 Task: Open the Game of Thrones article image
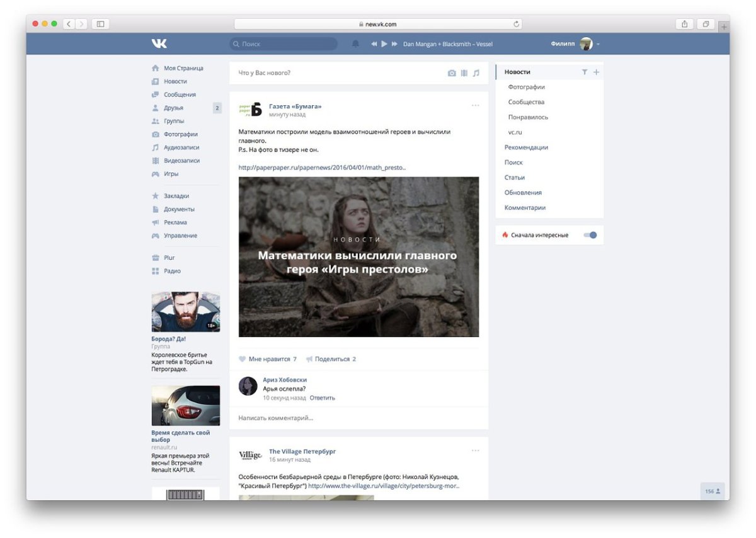tap(358, 256)
